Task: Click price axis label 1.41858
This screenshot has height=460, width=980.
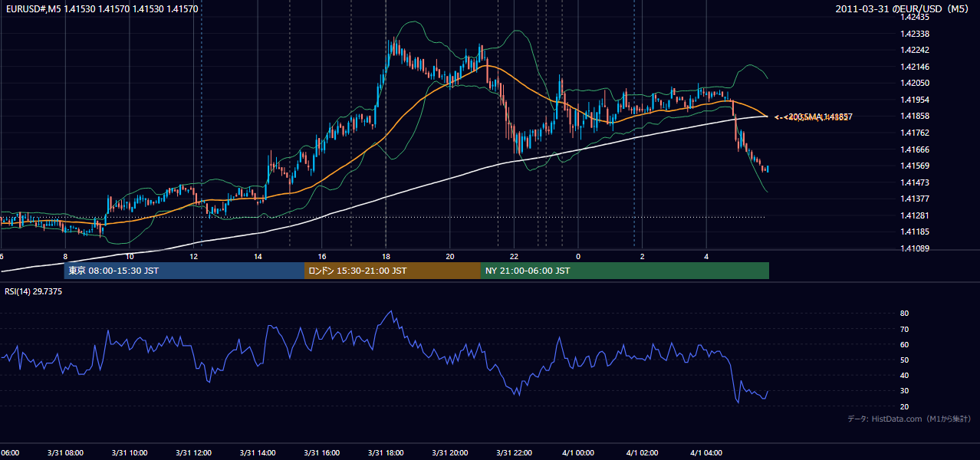Action: [916, 116]
